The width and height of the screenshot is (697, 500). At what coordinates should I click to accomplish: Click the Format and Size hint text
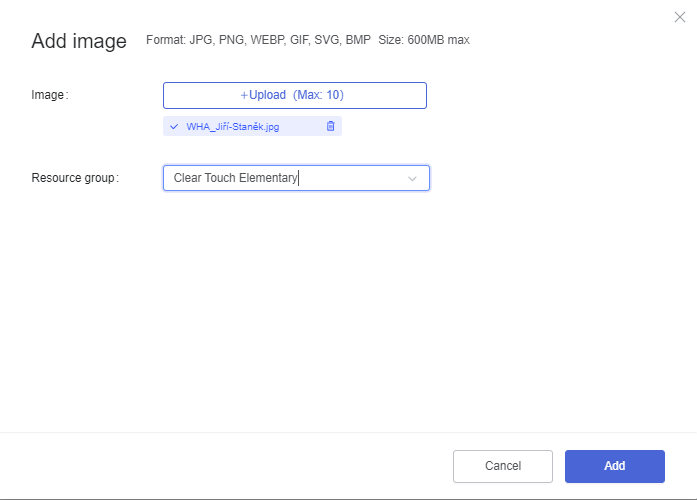coord(308,40)
